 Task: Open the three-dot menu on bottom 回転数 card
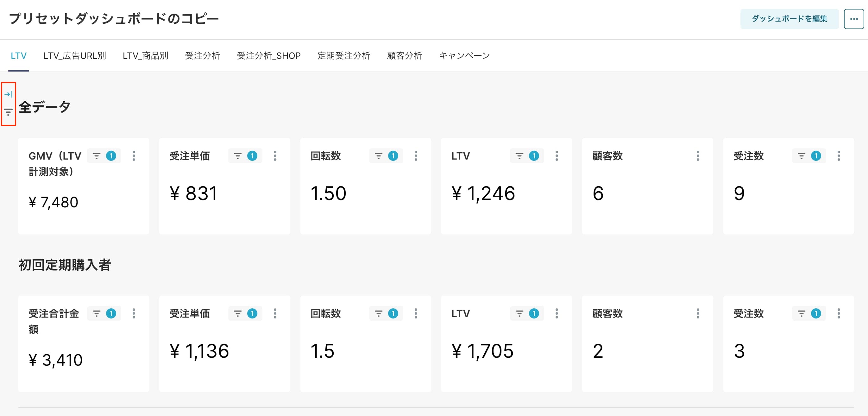[x=416, y=313]
